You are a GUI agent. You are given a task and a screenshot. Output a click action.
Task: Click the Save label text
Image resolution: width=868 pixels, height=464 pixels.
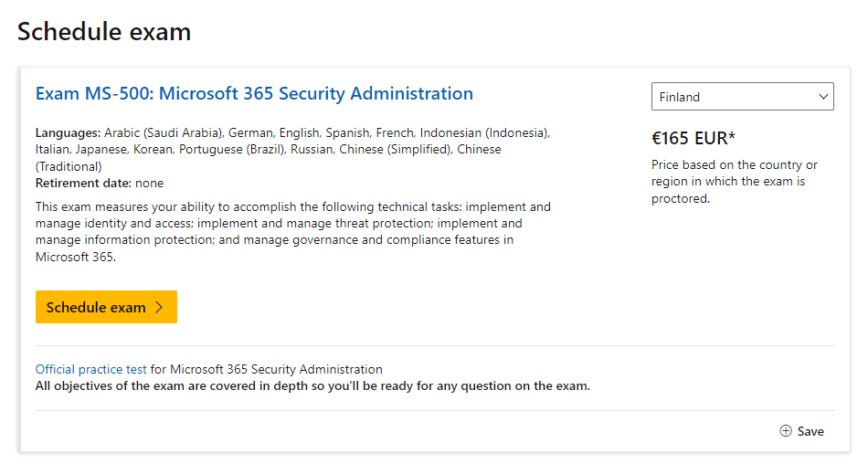[810, 431]
